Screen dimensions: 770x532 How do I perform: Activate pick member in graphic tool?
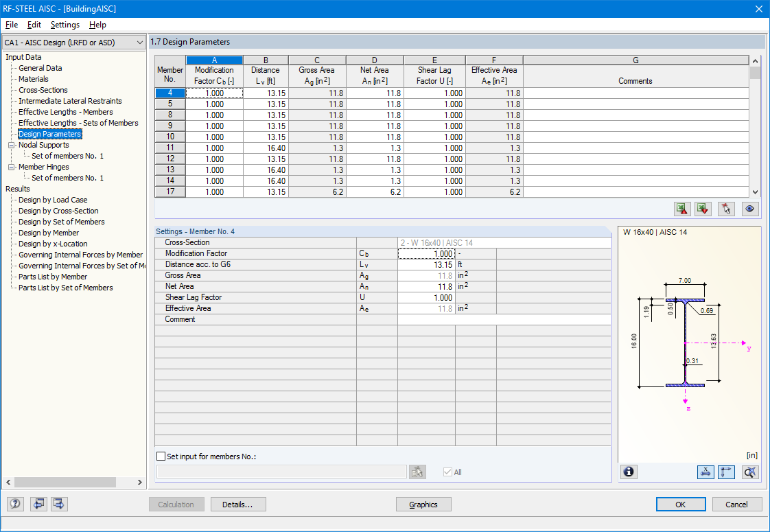(725, 209)
